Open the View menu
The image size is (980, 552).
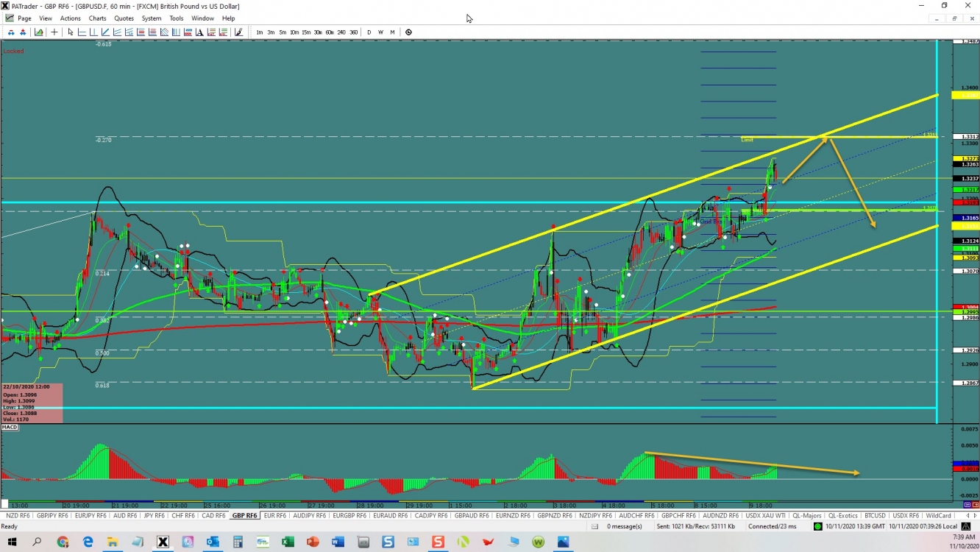pyautogui.click(x=46, y=18)
